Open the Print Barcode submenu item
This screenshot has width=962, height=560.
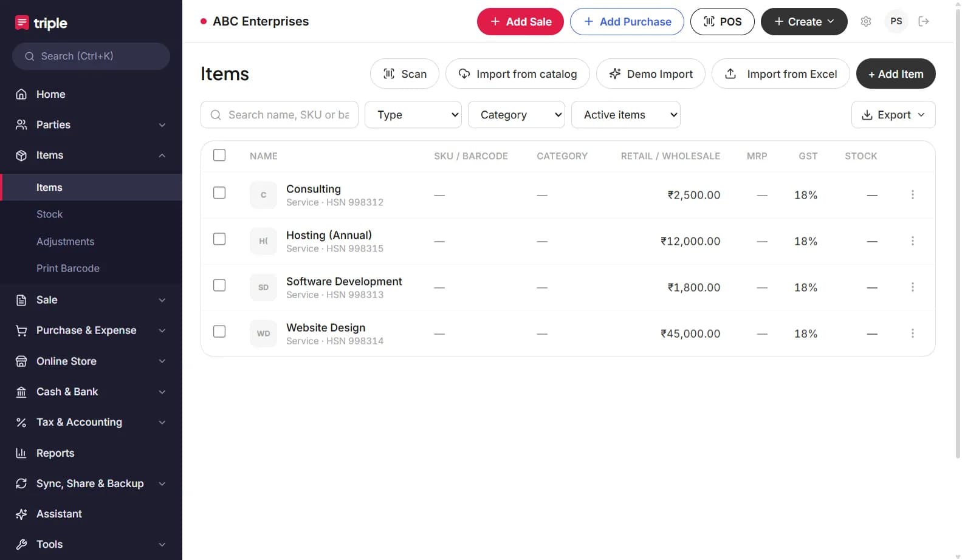(x=91, y=268)
